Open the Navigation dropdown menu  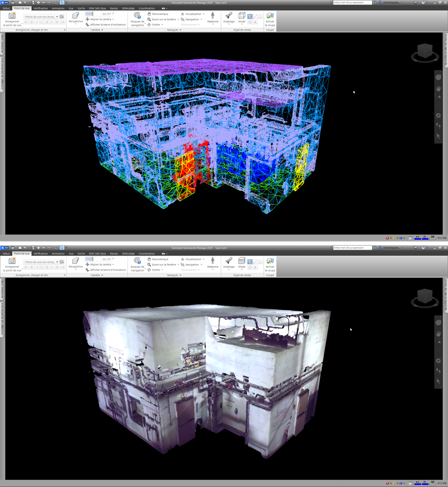[193, 19]
